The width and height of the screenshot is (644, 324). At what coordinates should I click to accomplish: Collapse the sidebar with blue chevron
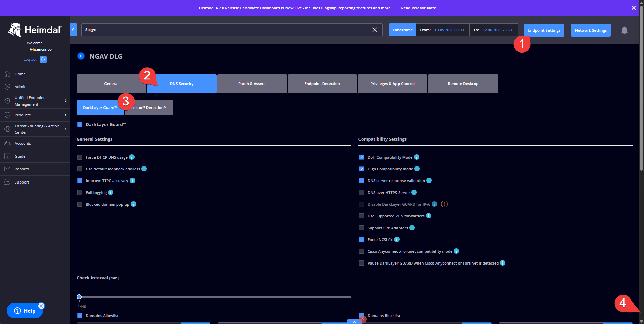tap(73, 30)
